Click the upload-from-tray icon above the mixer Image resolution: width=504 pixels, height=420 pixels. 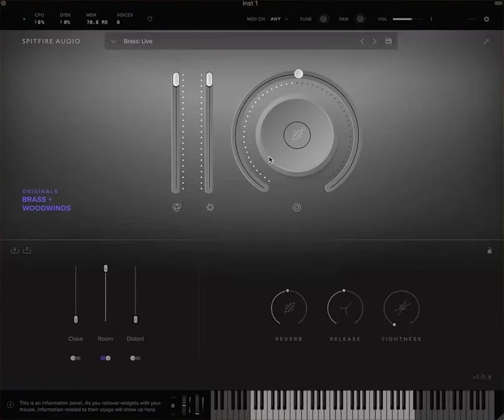click(x=26, y=250)
